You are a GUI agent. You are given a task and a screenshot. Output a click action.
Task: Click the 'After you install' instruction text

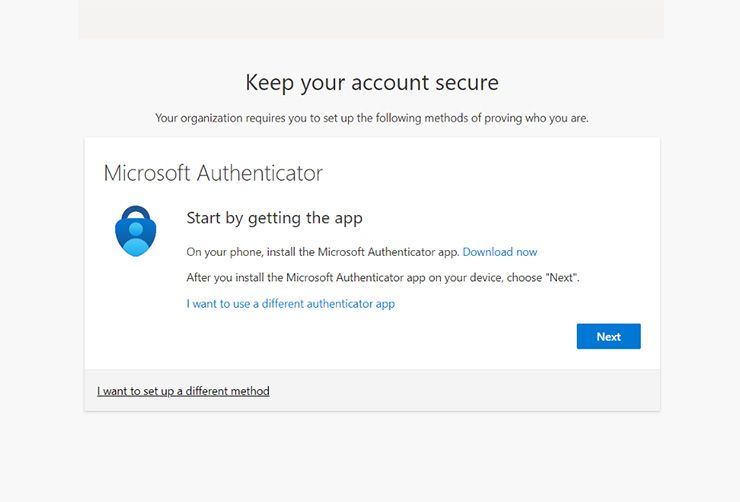[x=383, y=277]
